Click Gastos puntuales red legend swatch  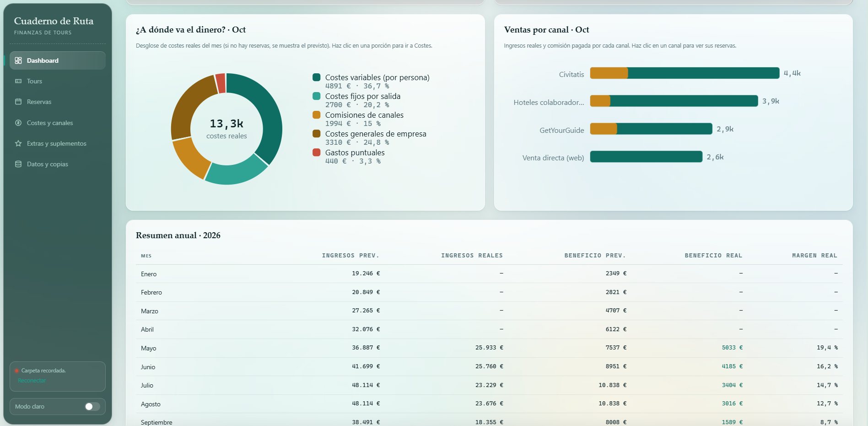coord(316,152)
